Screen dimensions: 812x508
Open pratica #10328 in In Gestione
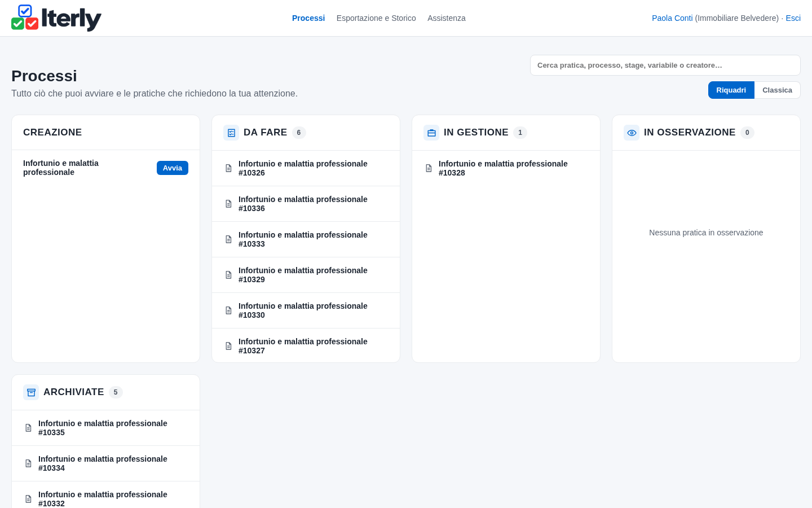(x=506, y=168)
